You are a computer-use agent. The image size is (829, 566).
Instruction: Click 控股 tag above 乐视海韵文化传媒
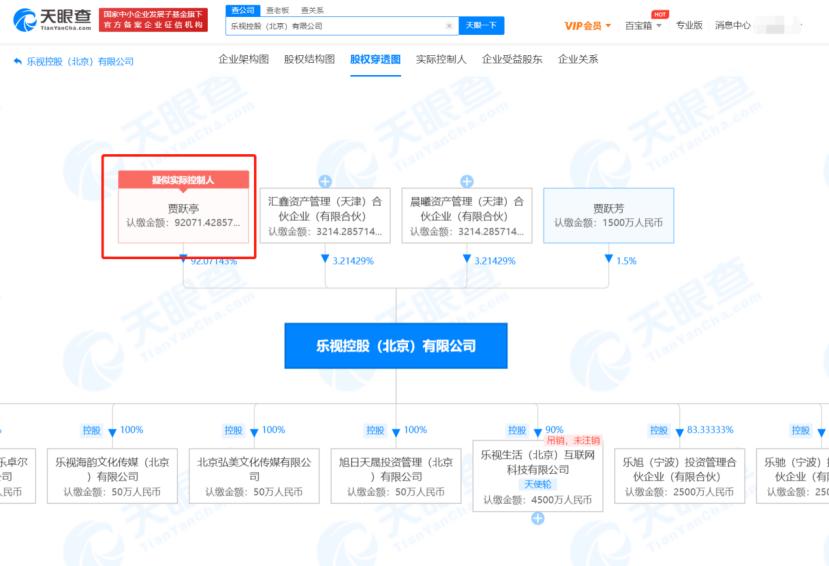coord(91,430)
